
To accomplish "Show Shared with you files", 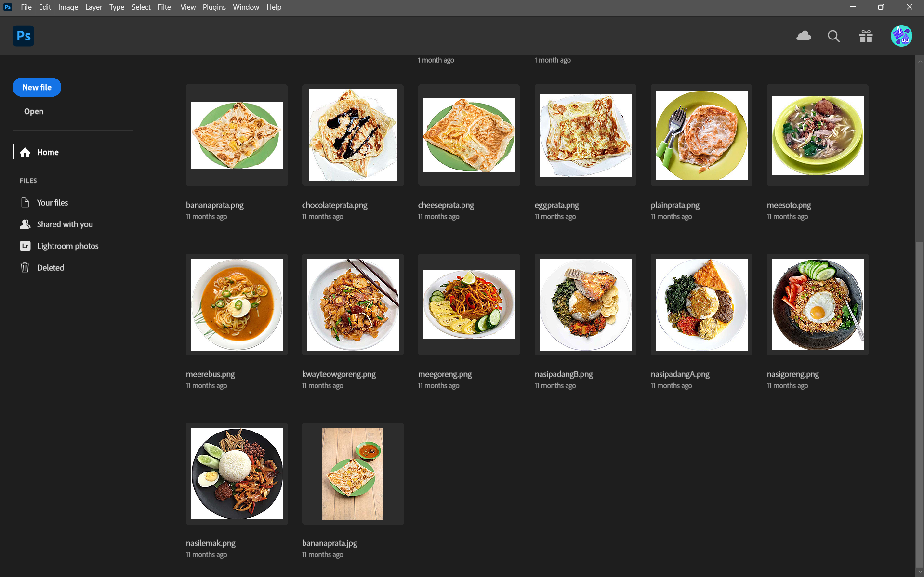I will point(65,224).
